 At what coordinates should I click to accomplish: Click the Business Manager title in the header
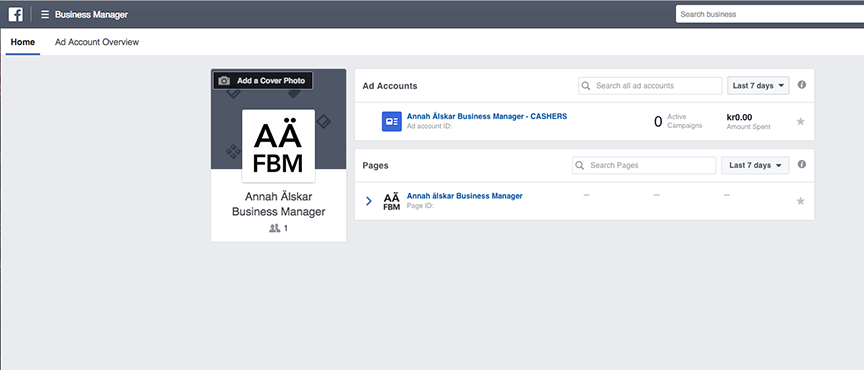[91, 14]
